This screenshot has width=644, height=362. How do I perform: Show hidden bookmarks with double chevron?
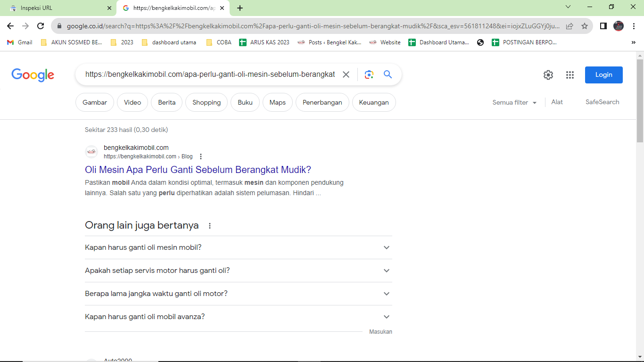point(633,42)
